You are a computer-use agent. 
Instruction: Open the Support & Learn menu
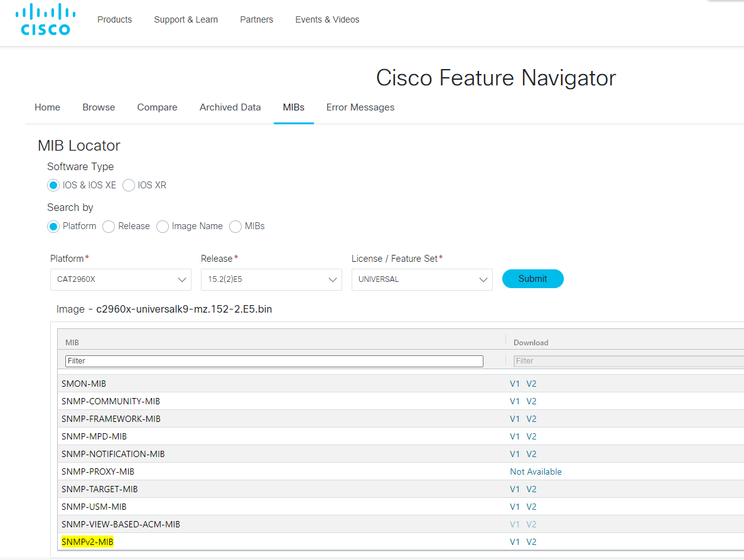[x=186, y=19]
